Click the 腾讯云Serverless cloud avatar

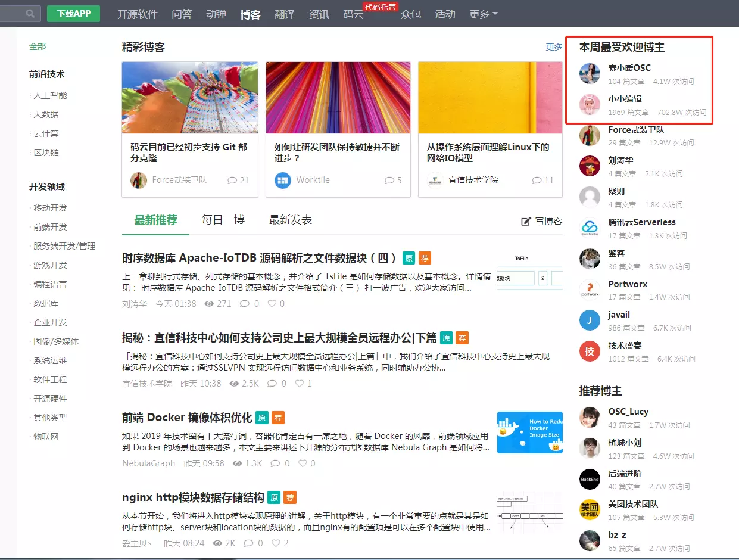pos(590,228)
